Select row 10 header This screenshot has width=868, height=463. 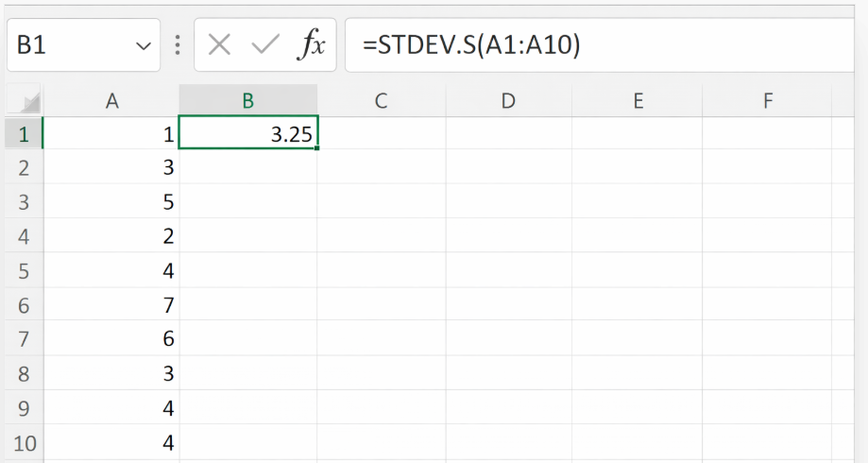[24, 441]
